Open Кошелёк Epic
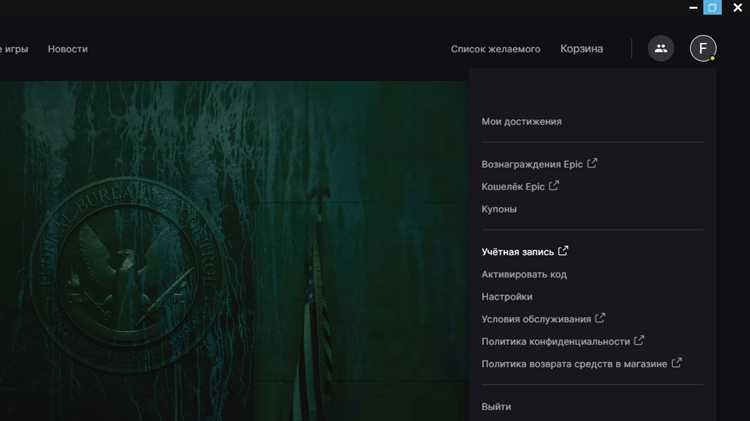 click(x=520, y=187)
